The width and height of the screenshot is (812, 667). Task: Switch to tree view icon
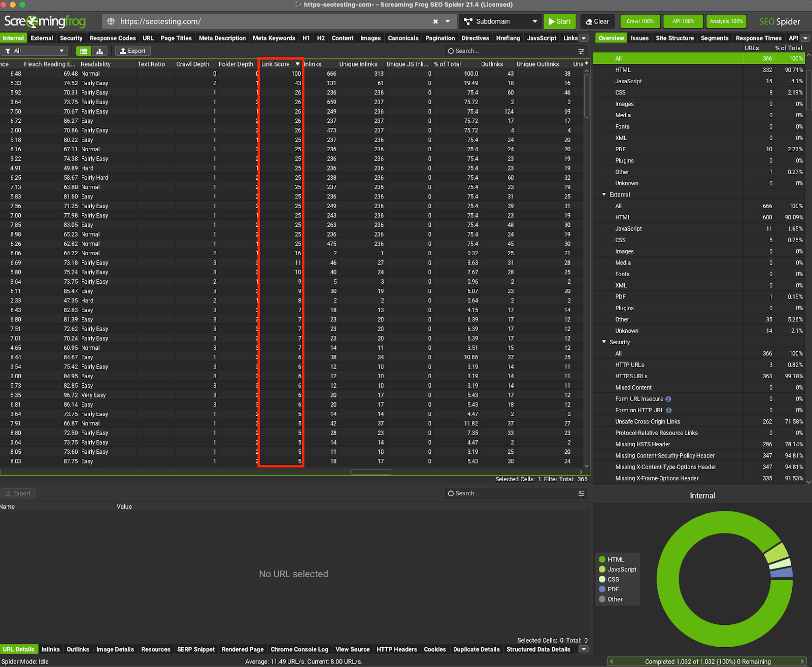[x=100, y=51]
